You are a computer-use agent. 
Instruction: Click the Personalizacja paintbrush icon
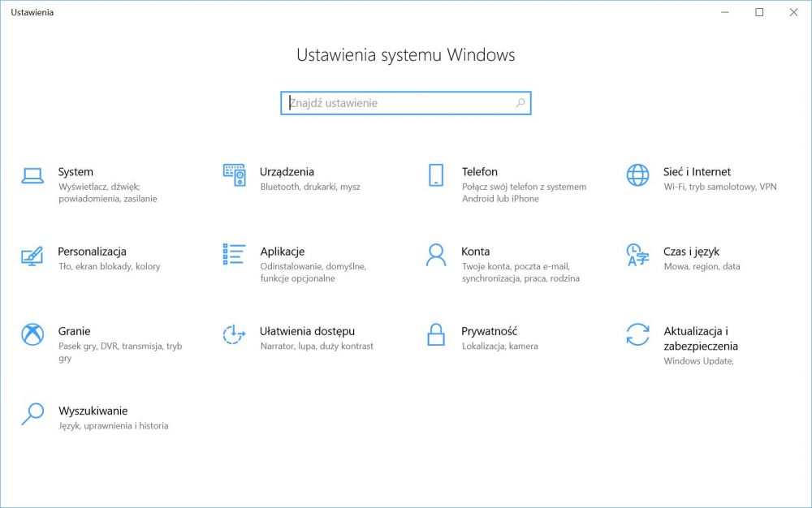[32, 256]
